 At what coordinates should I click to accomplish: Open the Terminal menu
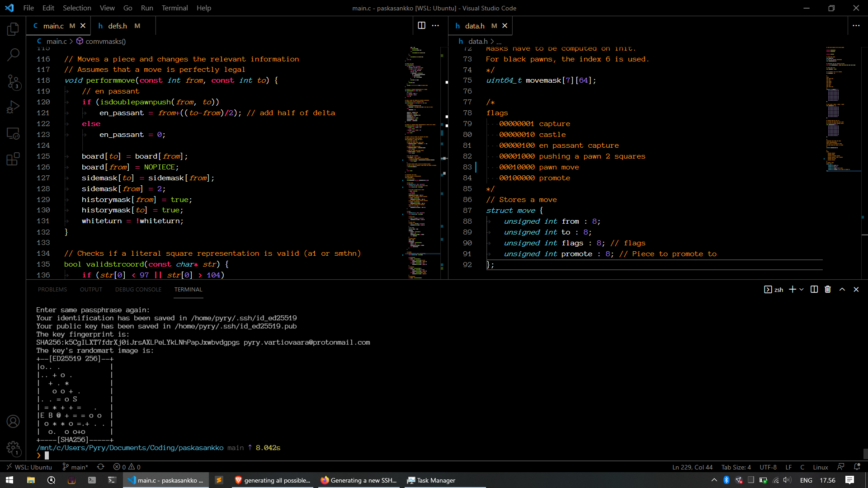tap(175, 8)
